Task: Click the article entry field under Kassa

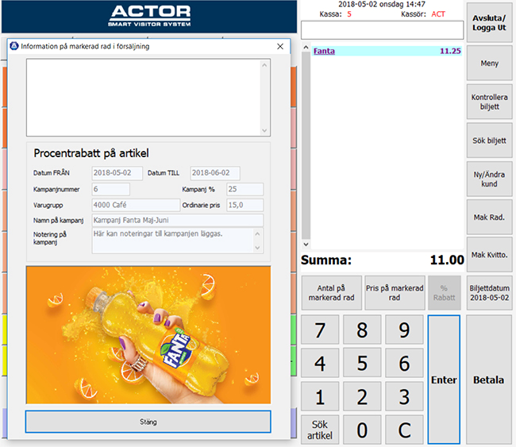Action: coord(382,30)
